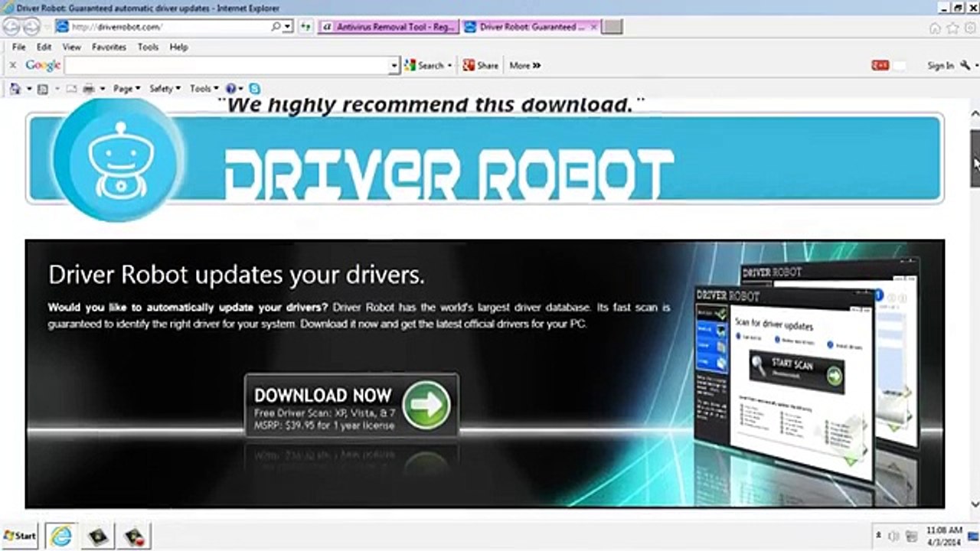
Task: Open the Edit menu
Action: click(x=44, y=47)
